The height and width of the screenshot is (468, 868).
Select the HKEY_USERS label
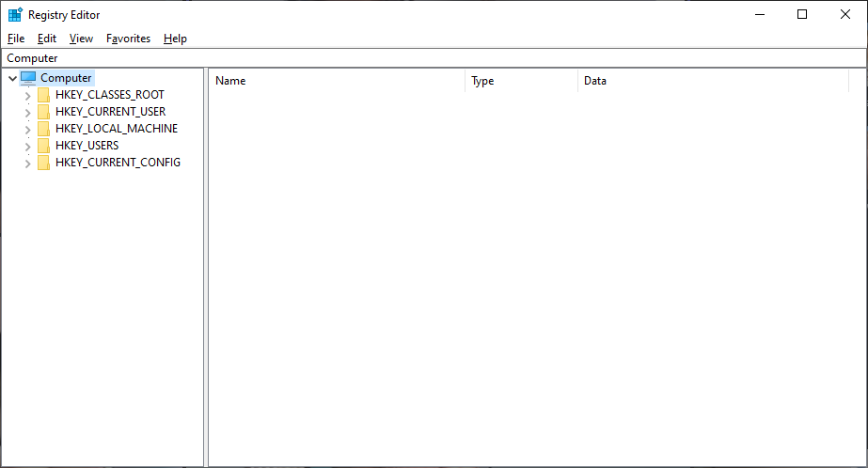pos(87,146)
